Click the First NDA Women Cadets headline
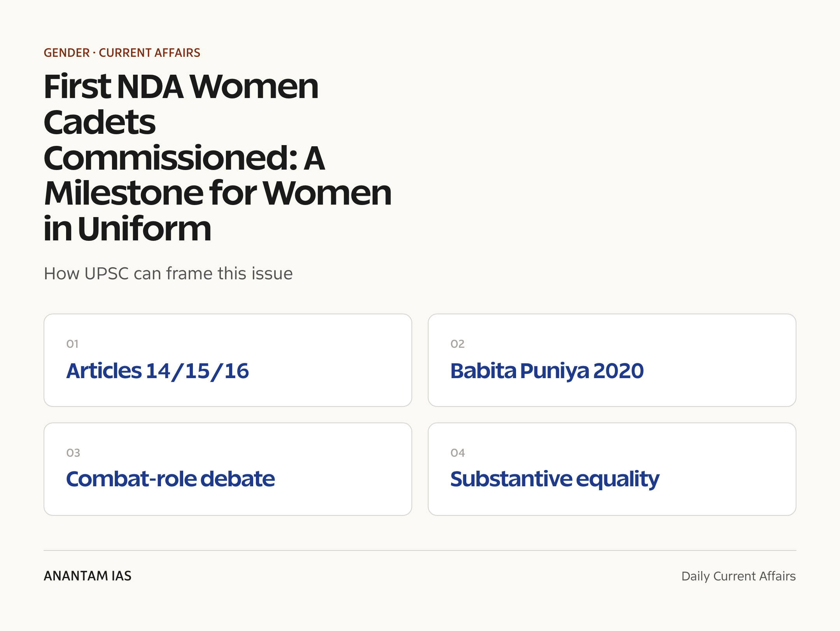Image resolution: width=840 pixels, height=631 pixels. tap(218, 157)
